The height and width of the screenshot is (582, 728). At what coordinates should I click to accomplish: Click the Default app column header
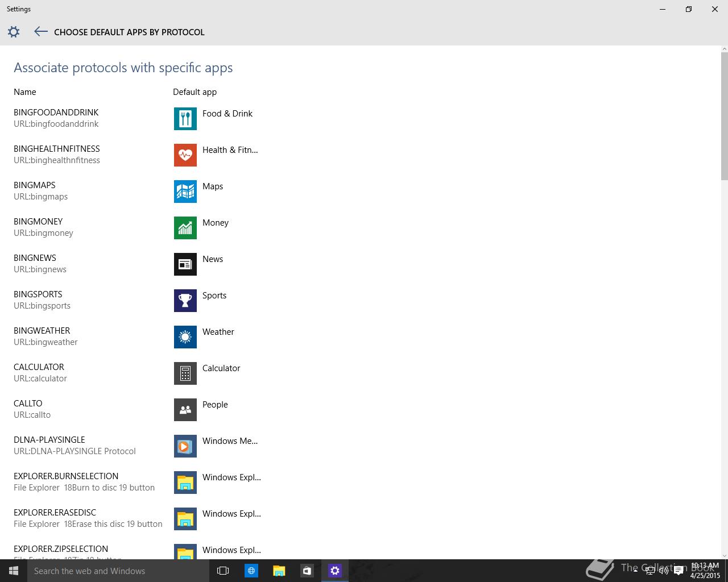195,92
